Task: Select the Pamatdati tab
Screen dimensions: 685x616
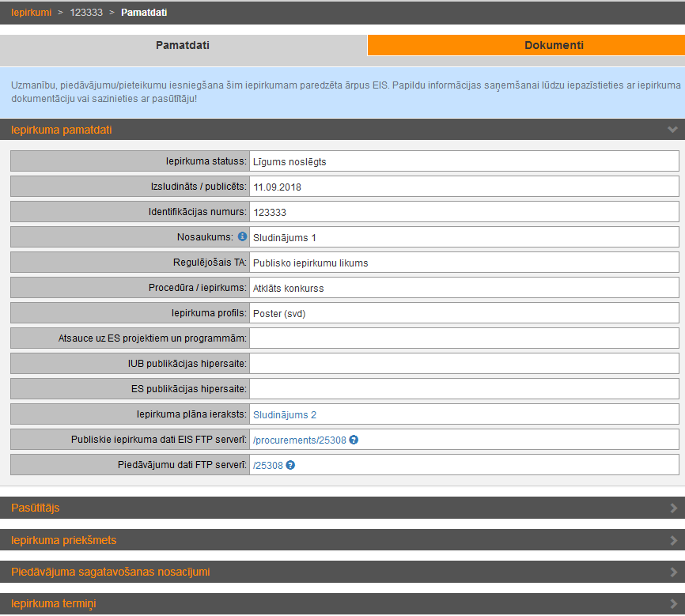Action: (x=183, y=45)
